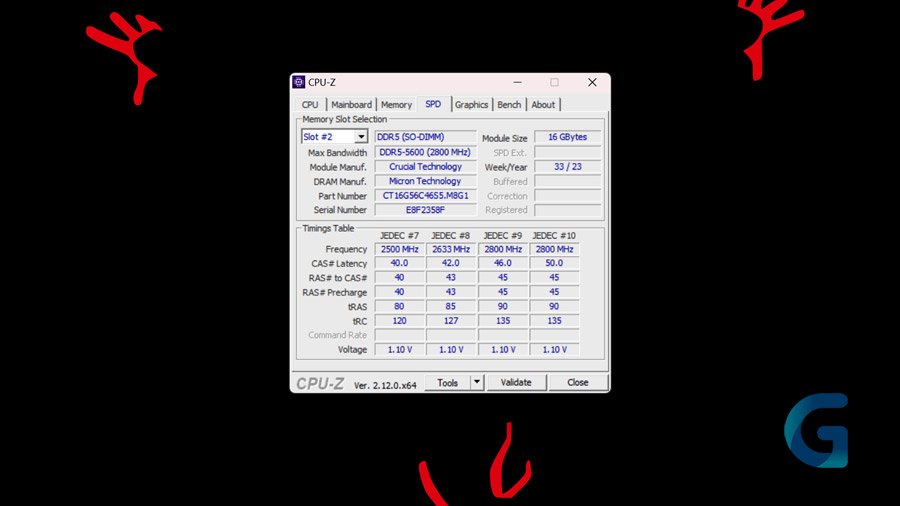The height and width of the screenshot is (506, 900).
Task: Click the CAS# Latency 50.0 cell
Action: [554, 263]
